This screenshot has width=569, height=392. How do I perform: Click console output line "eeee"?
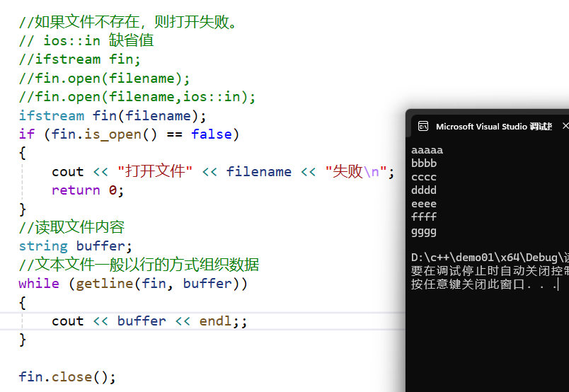(424, 204)
